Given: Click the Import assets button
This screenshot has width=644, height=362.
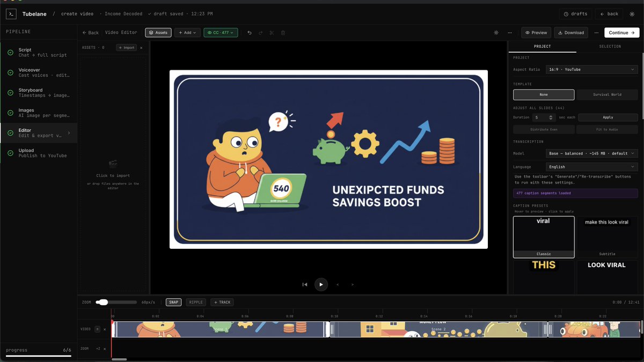Looking at the screenshot, I should tap(127, 48).
